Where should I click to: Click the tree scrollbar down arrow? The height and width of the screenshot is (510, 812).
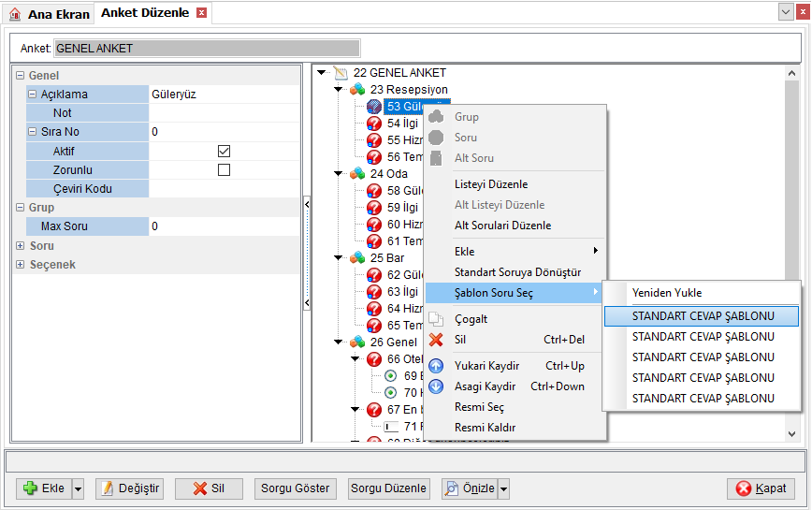coord(791,434)
